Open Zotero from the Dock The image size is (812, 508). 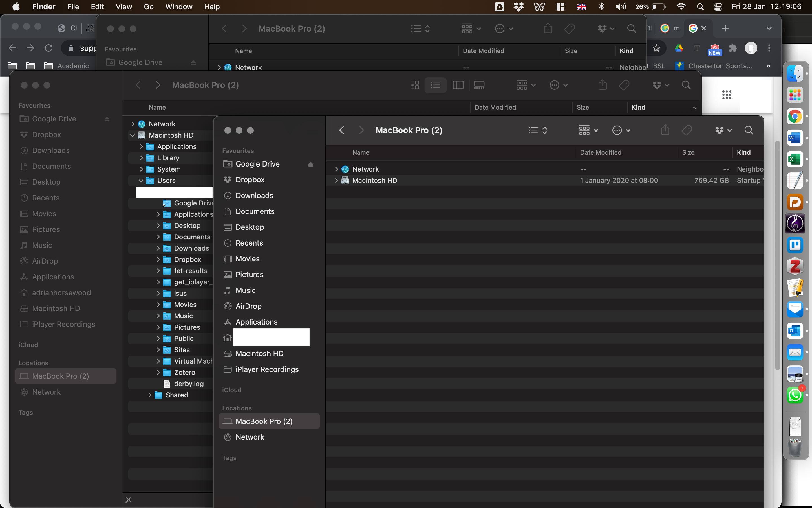point(795,266)
